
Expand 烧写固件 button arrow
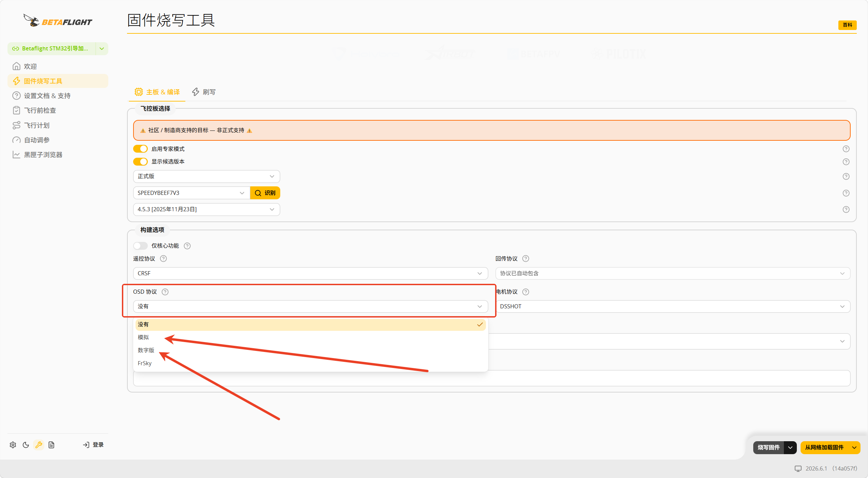790,448
